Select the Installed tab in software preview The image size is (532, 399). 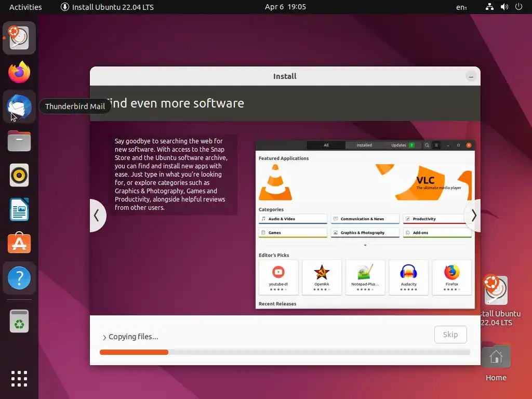[364, 145]
